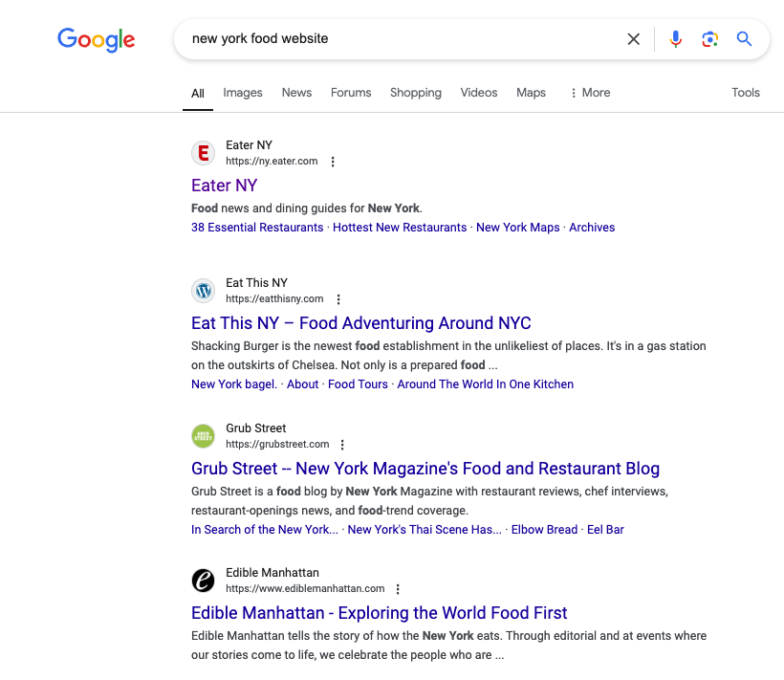The height and width of the screenshot is (680, 784).
Task: Clear the search query with X icon
Action: (634, 39)
